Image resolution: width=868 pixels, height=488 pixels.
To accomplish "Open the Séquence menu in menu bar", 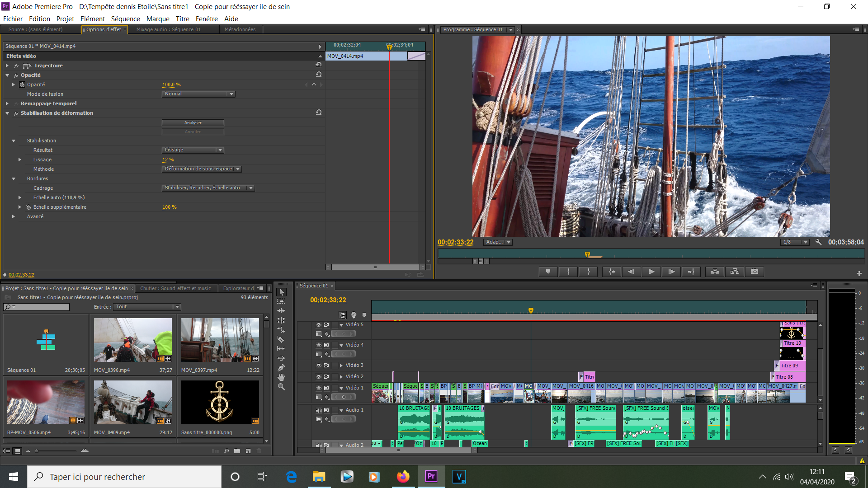I will point(125,19).
